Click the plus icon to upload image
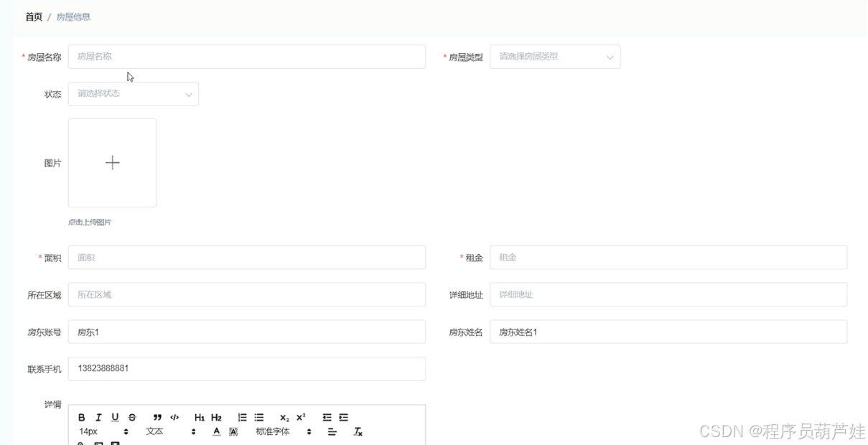Viewport: 868px width, 445px height. [x=112, y=163]
